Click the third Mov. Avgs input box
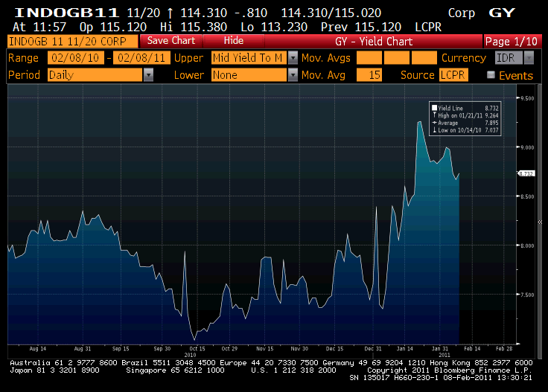 pos(424,57)
